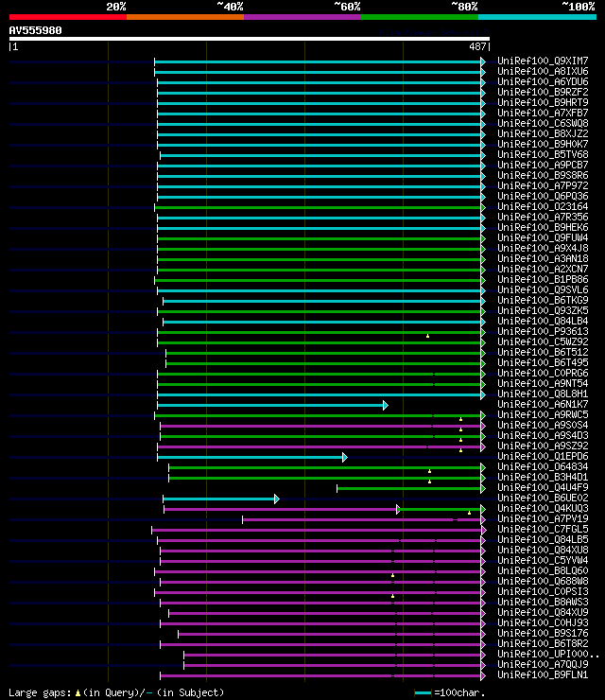The image size is (605, 700).
Task: Select the UniRef100_A9SZ92 label
Action: coord(543,446)
